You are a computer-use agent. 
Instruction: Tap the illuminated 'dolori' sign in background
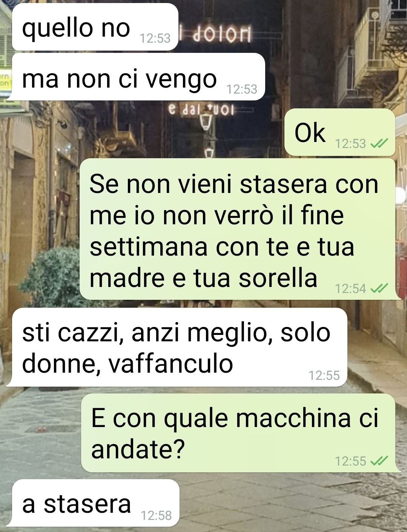(218, 36)
